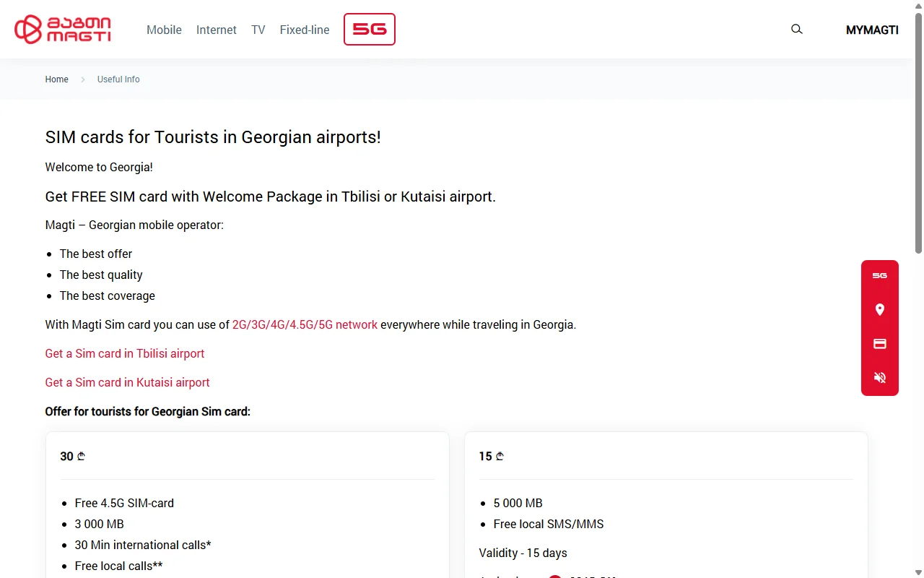Open the Internet menu
The height and width of the screenshot is (578, 924).
pyautogui.click(x=217, y=30)
